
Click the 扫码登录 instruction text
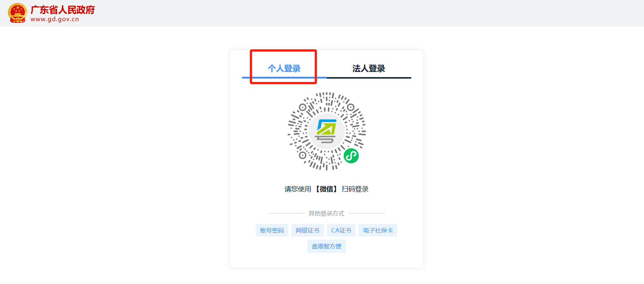[355, 189]
